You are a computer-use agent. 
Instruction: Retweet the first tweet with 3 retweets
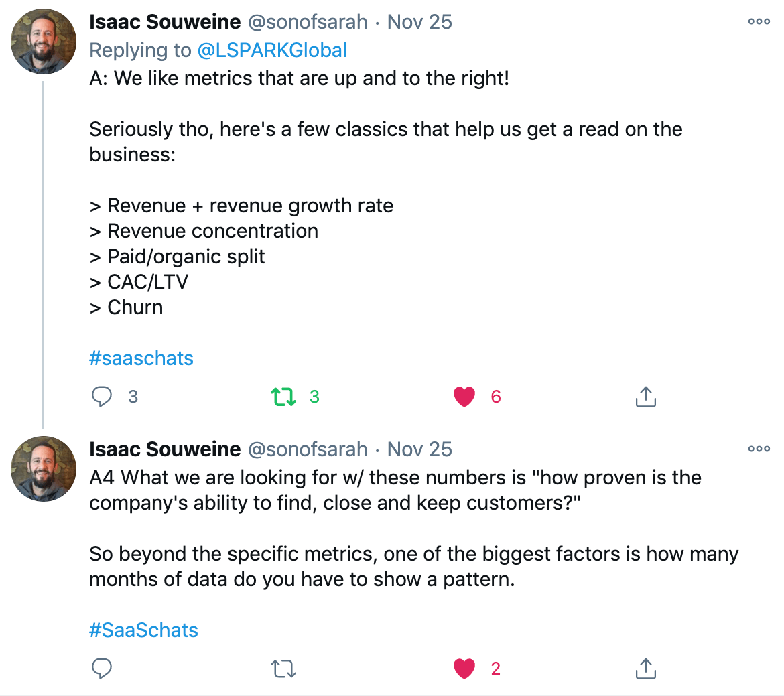[283, 397]
